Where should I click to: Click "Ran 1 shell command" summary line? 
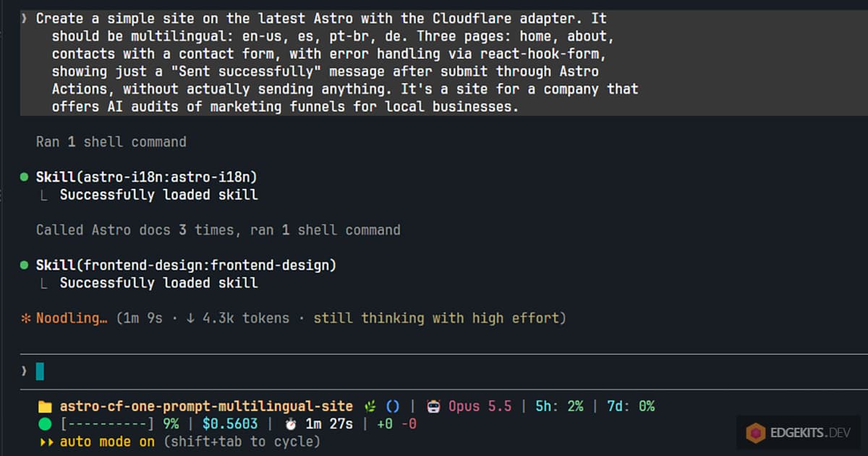111,142
